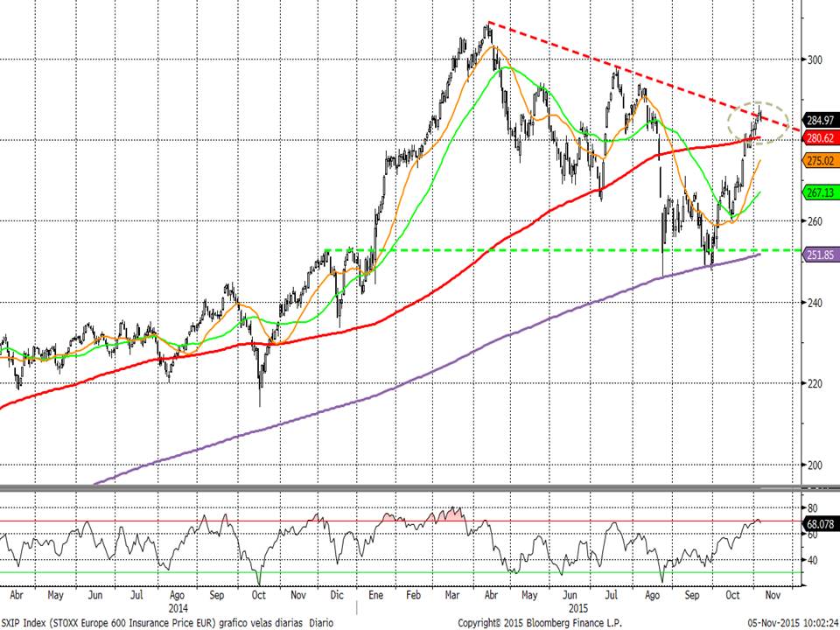Click the 05-Nov-2015 10:02:24 timestamp
840x630 pixels.
pos(793,623)
